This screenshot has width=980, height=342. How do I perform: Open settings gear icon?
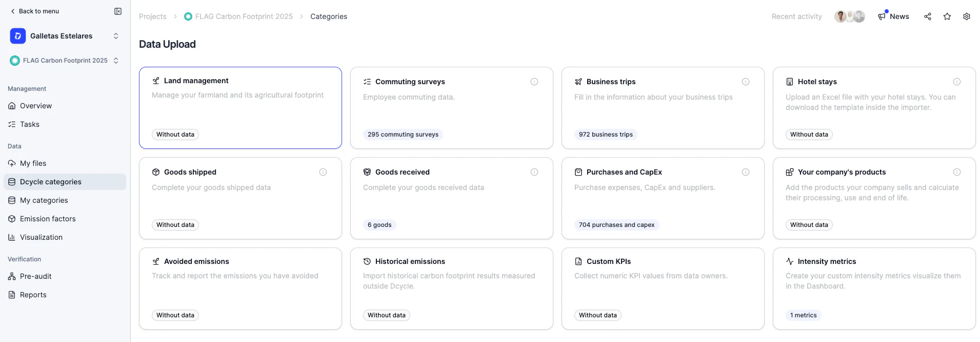(x=967, y=16)
